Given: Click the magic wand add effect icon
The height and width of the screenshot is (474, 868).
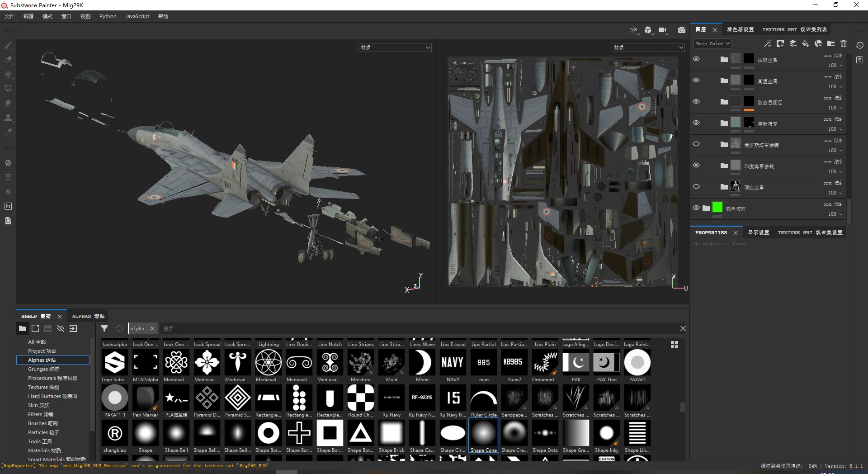Looking at the screenshot, I should 768,43.
